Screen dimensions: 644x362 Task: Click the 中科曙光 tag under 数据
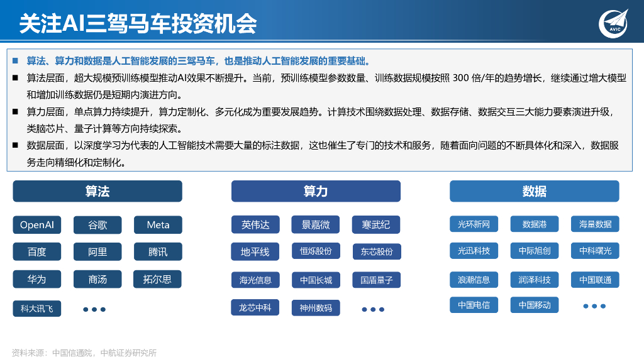point(594,250)
